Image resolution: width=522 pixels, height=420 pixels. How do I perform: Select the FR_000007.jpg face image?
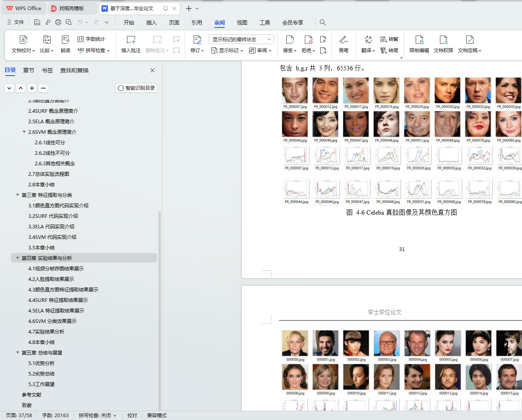click(295, 91)
